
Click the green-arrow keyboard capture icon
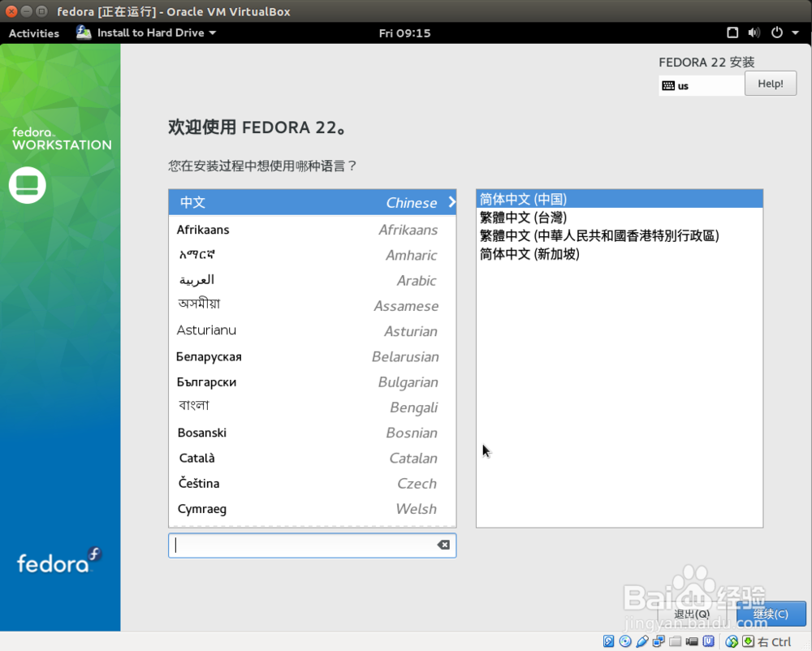click(749, 642)
